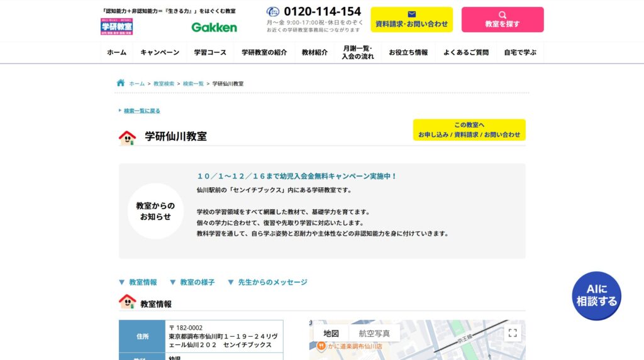This screenshot has width=644, height=360.
Task: Follow the ホーム breadcrumb link
Action: click(136, 84)
